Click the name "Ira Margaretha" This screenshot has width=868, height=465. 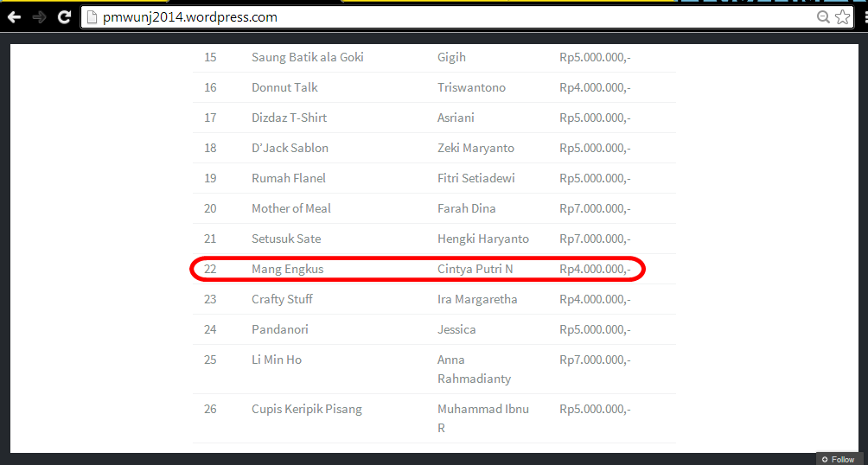pyautogui.click(x=477, y=299)
